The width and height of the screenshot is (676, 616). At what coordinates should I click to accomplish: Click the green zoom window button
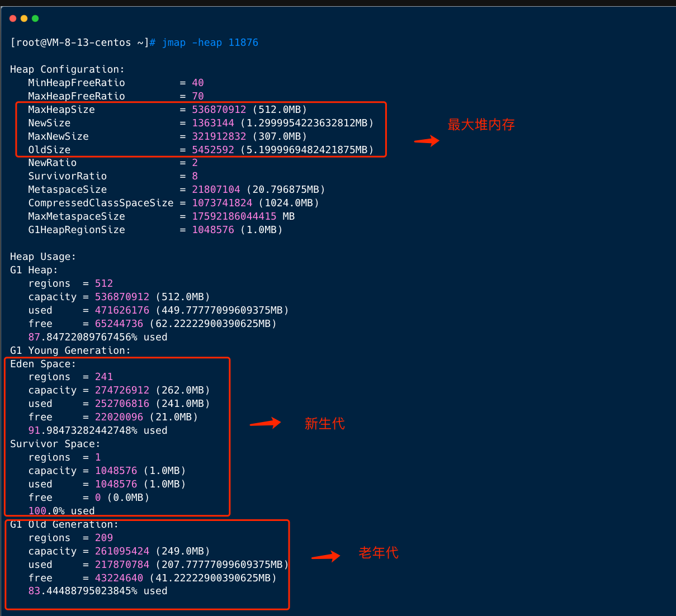[x=35, y=18]
